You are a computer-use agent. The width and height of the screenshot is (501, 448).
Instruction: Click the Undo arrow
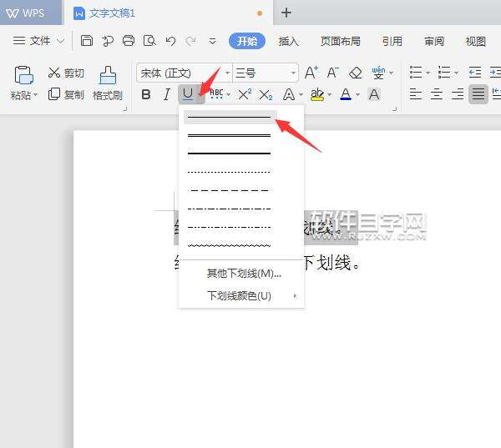tap(170, 41)
